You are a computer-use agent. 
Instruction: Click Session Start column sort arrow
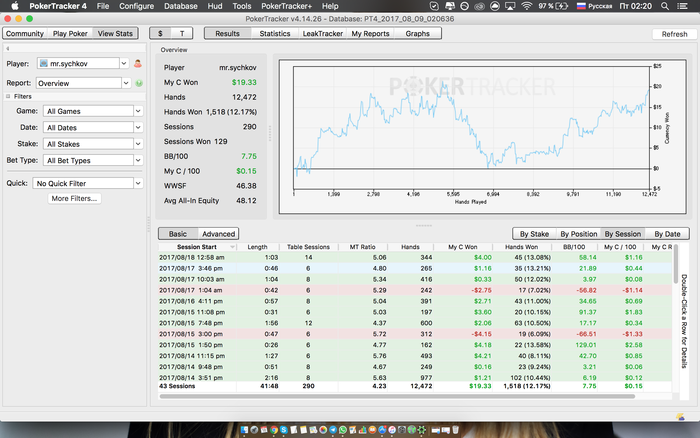tap(232, 247)
